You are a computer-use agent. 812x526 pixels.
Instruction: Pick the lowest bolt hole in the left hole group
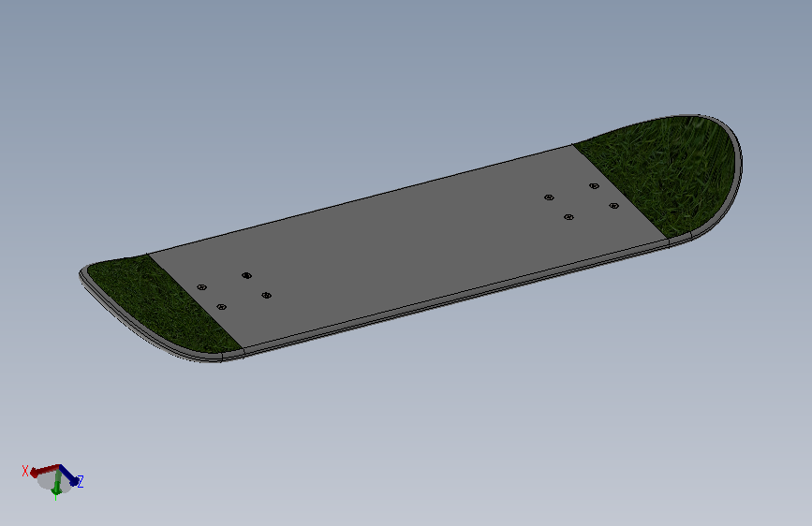click(x=221, y=307)
